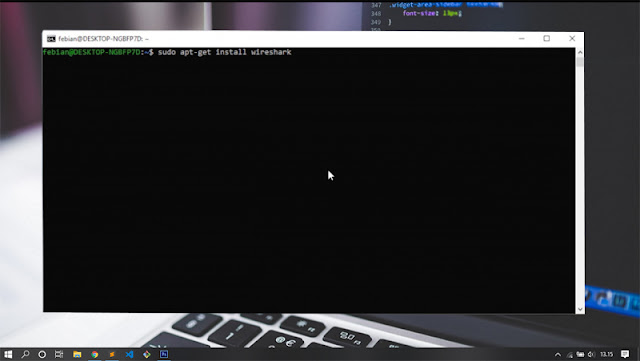The height and width of the screenshot is (361, 640).
Task: Show hidden system tray icons
Action: coord(558,354)
